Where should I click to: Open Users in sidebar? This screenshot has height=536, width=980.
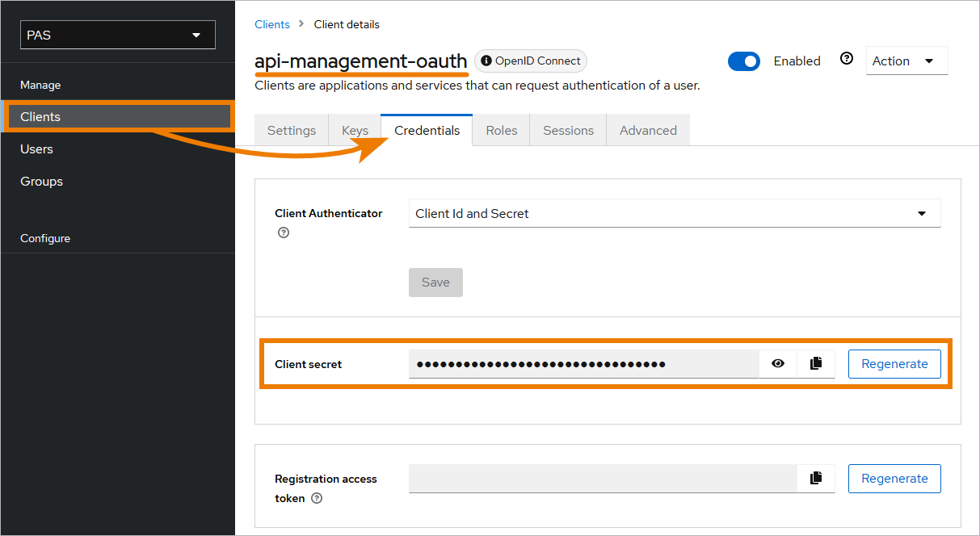(x=118, y=149)
